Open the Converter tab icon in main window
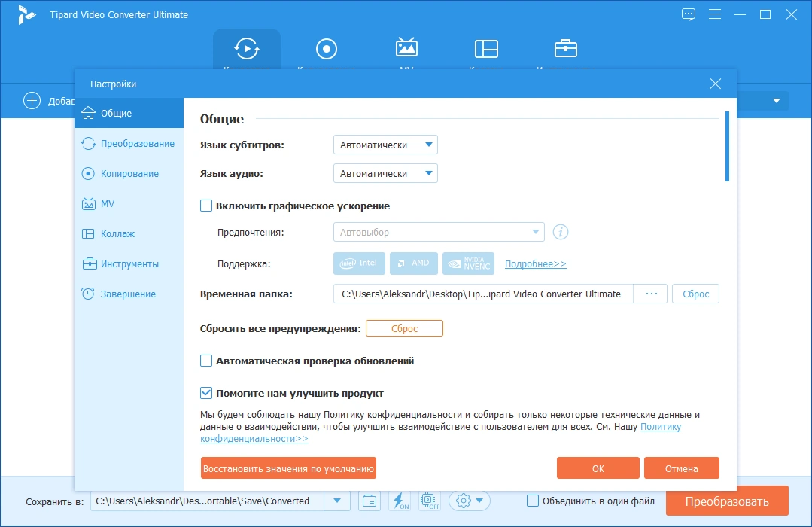 click(247, 49)
